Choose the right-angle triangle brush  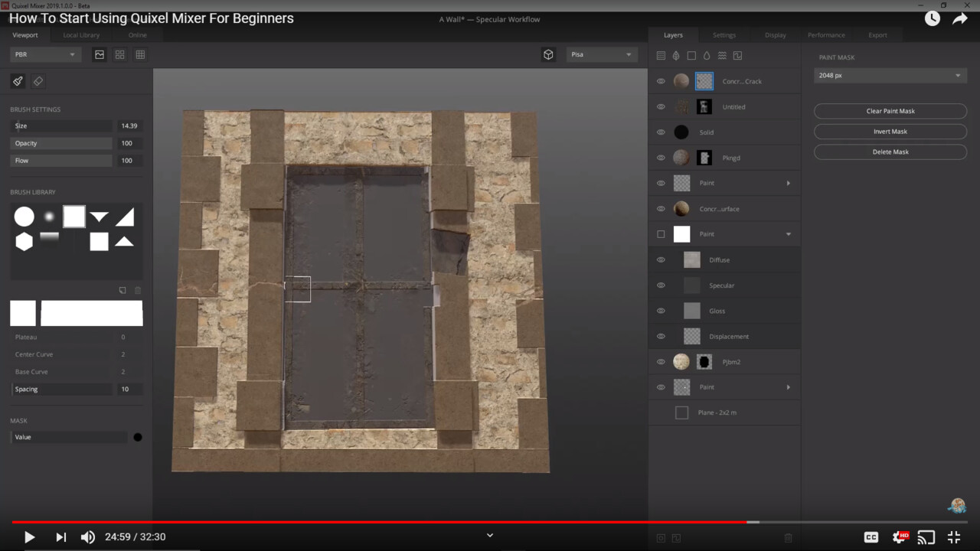pyautogui.click(x=125, y=217)
